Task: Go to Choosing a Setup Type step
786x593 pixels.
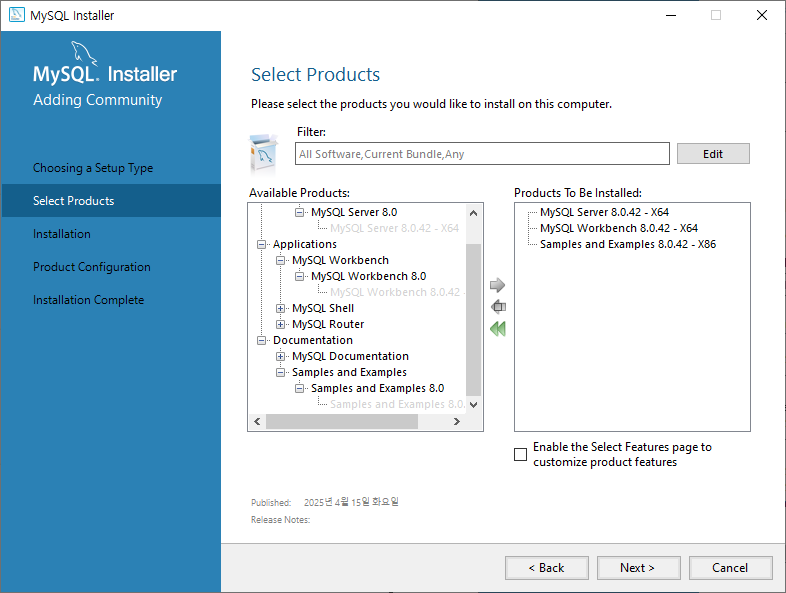Action: tap(93, 168)
